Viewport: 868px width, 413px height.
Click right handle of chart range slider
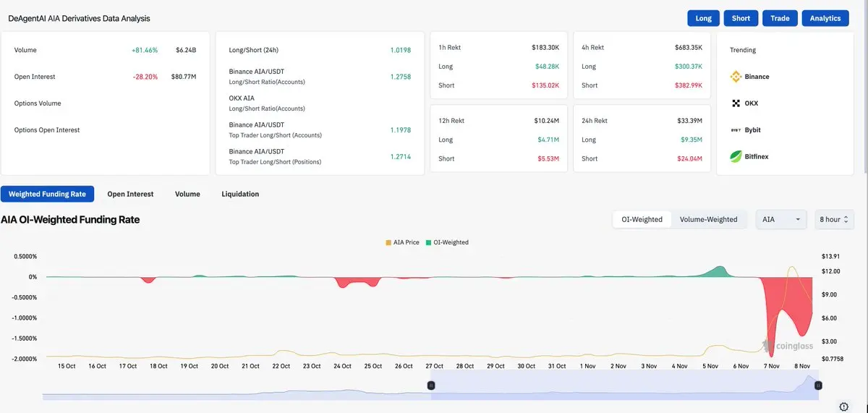point(818,386)
